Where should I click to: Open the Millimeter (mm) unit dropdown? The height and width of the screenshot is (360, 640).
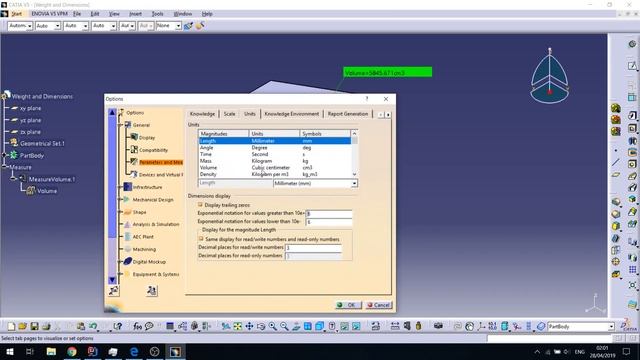pos(354,183)
